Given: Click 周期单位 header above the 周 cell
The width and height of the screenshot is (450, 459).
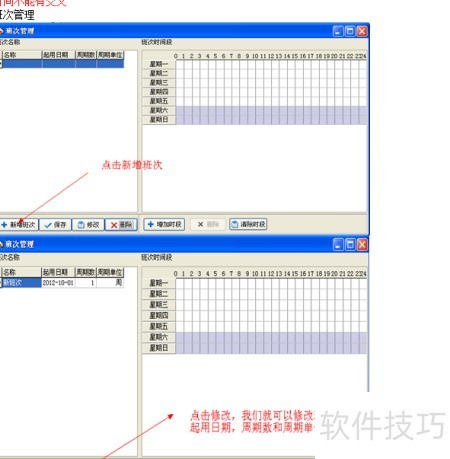Looking at the screenshot, I should click(110, 272).
